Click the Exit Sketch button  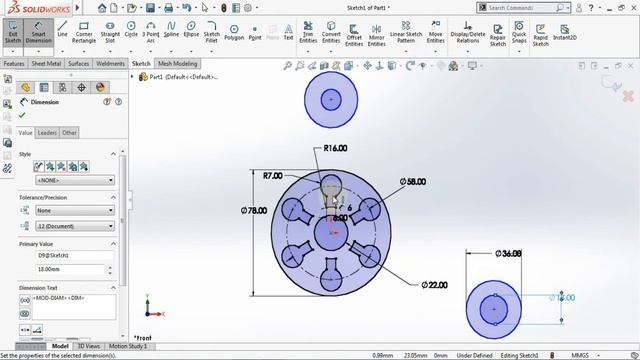[x=13, y=32]
